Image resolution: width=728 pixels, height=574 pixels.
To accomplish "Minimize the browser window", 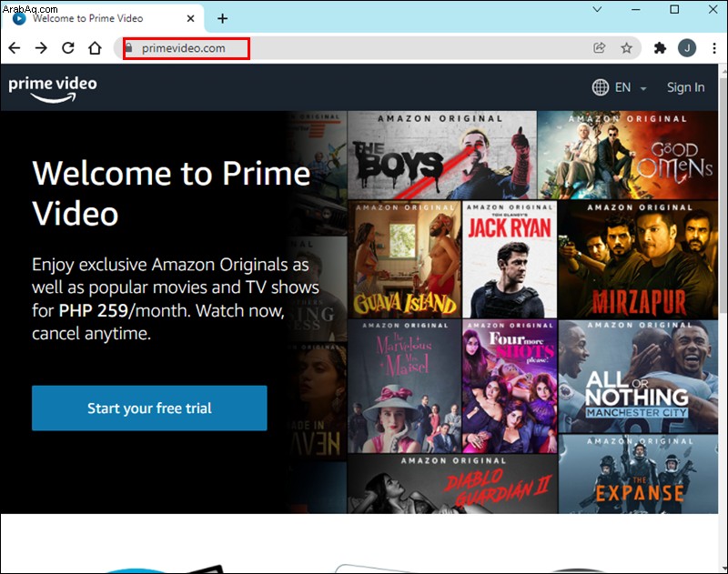I will [x=635, y=9].
